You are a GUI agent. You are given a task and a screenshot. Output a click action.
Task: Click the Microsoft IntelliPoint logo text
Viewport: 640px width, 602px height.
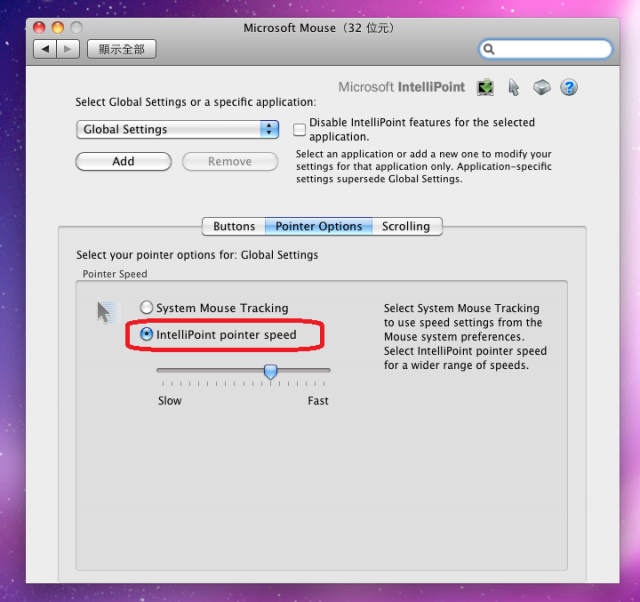[x=402, y=87]
